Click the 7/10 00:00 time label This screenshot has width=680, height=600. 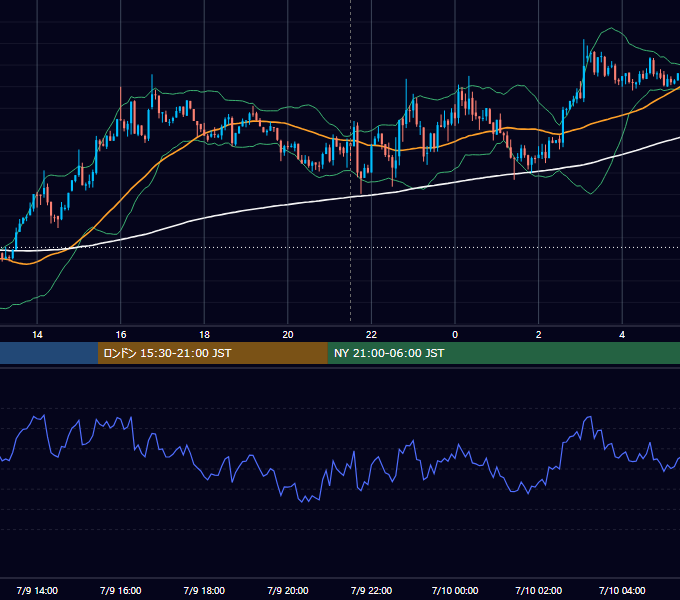pos(455,590)
